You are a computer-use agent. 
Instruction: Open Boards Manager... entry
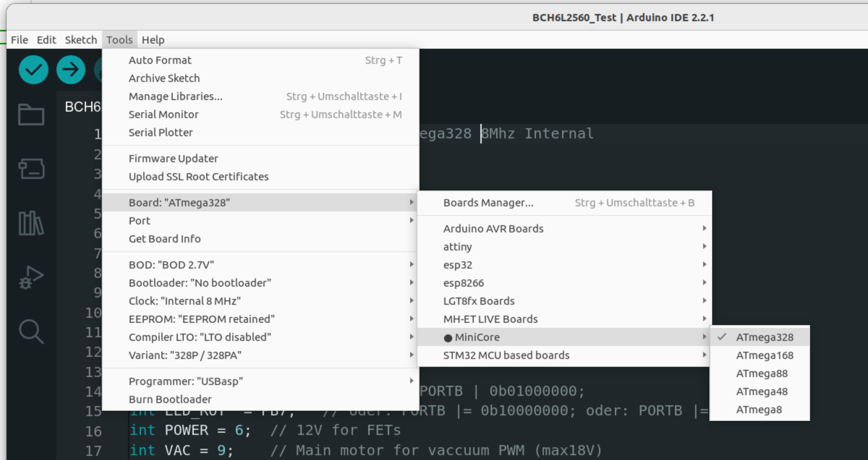click(x=564, y=203)
